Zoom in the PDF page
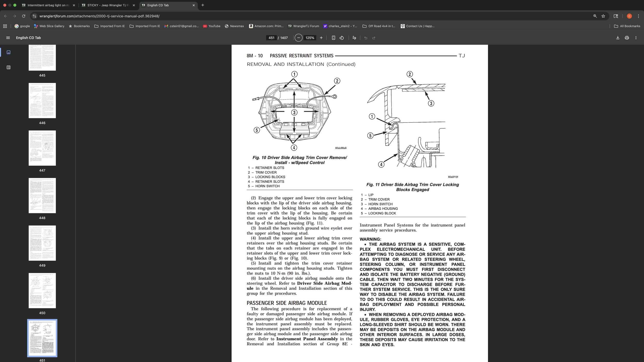The height and width of the screenshot is (362, 644). 321,38
